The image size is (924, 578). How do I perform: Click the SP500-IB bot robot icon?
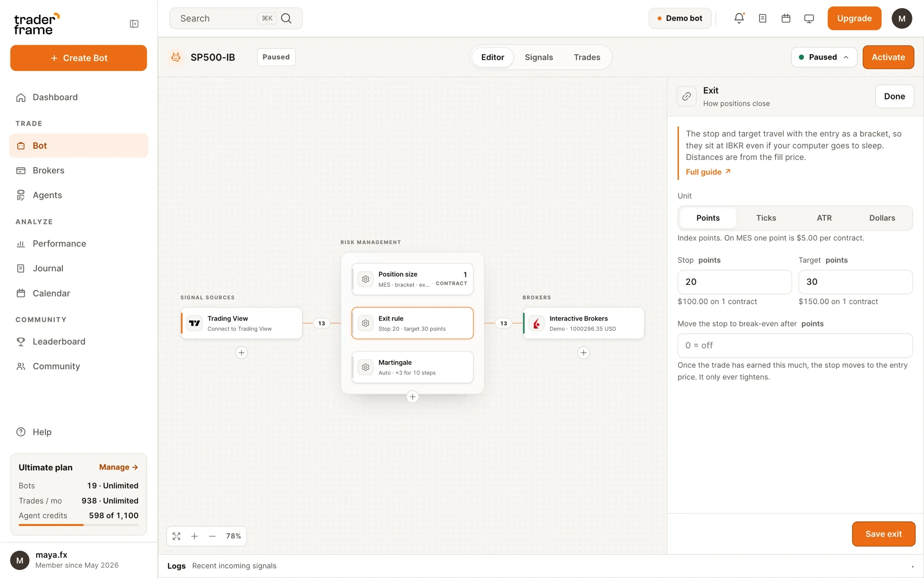click(176, 57)
